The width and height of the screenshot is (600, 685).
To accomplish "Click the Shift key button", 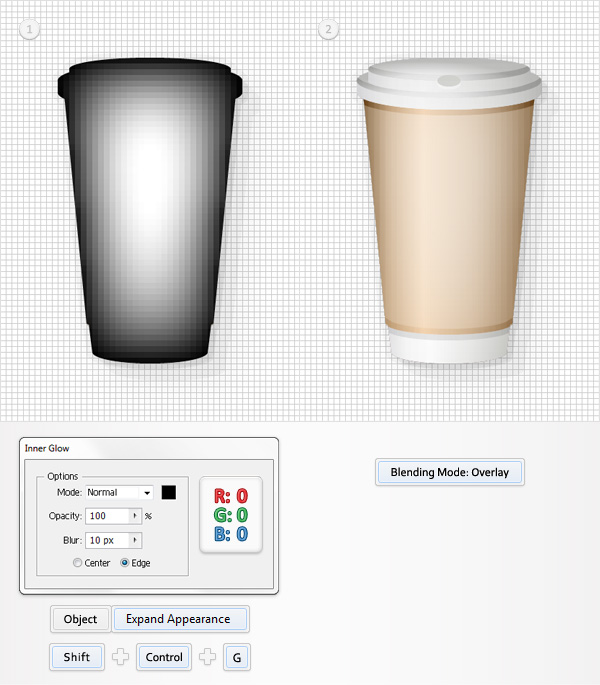I will 77,657.
